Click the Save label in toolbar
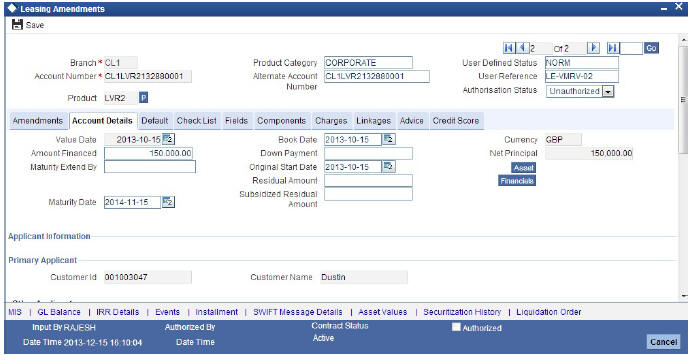694x363 pixels. point(35,25)
